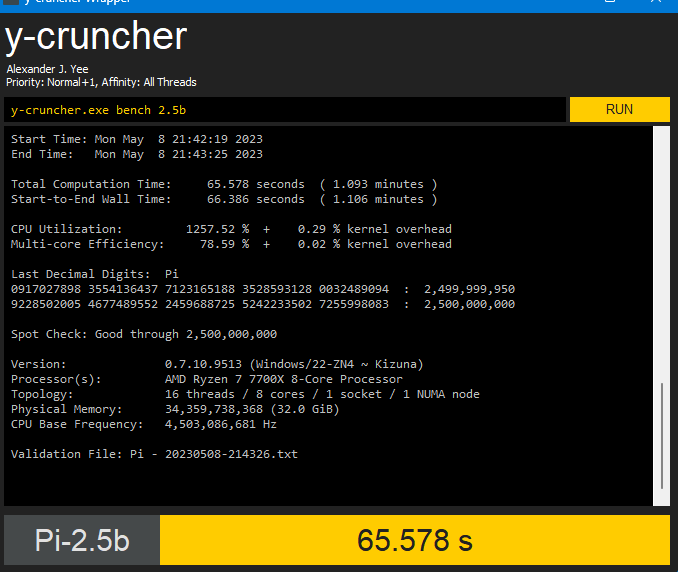Click the yellow RUN button
Image resolution: width=678 pixels, height=572 pixels.
click(x=620, y=109)
